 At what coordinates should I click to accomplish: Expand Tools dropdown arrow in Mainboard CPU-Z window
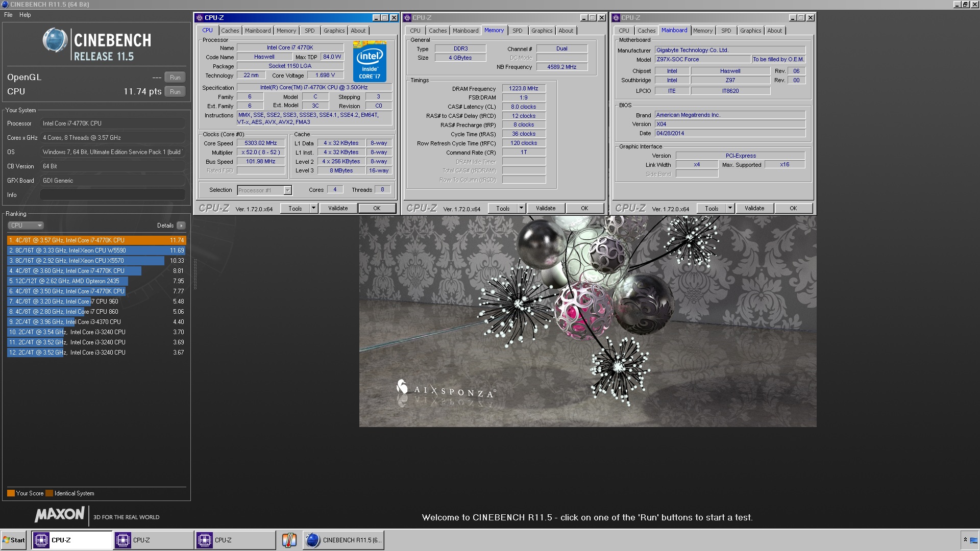coord(730,208)
